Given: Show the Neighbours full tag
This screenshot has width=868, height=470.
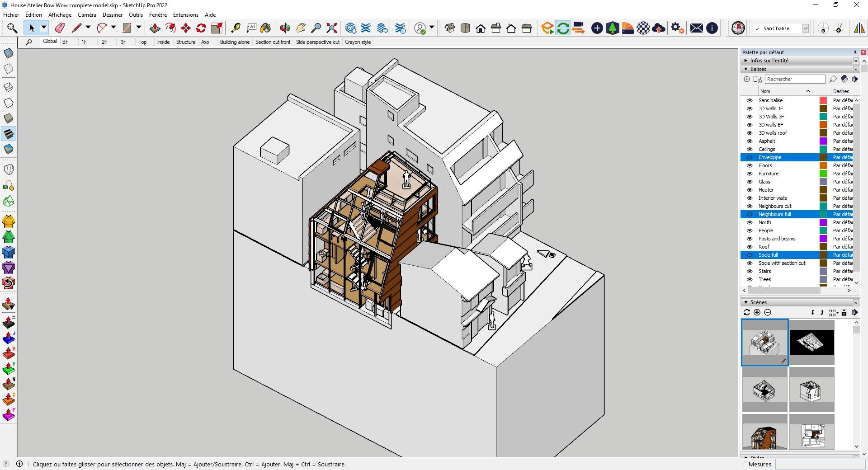Looking at the screenshot, I should (x=750, y=214).
